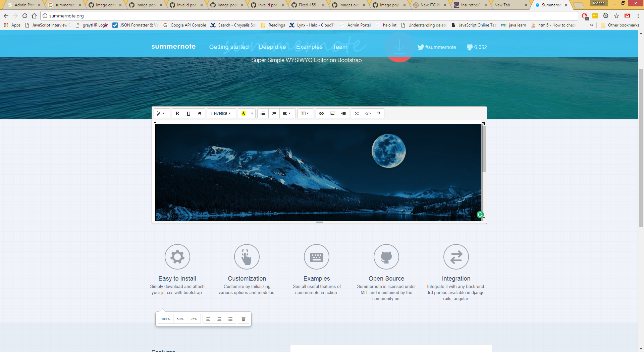Apply the yellow highlight text color
The width and height of the screenshot is (644, 352).
243,113
